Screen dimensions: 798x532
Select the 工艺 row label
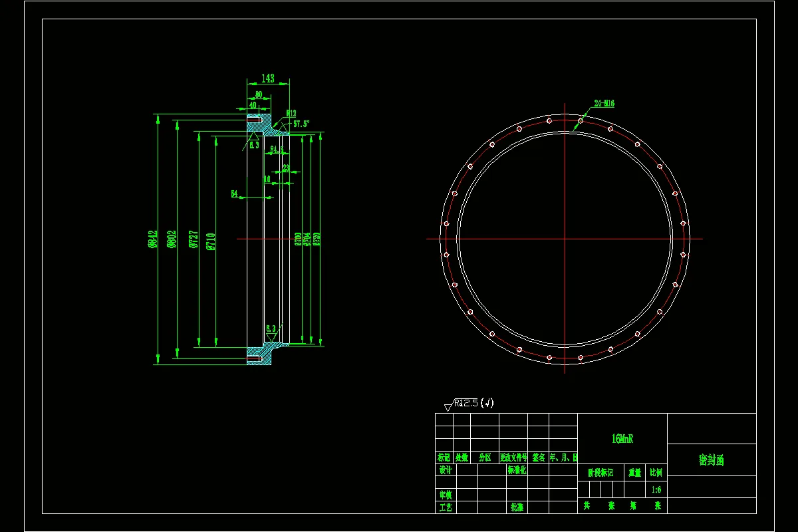(x=445, y=507)
